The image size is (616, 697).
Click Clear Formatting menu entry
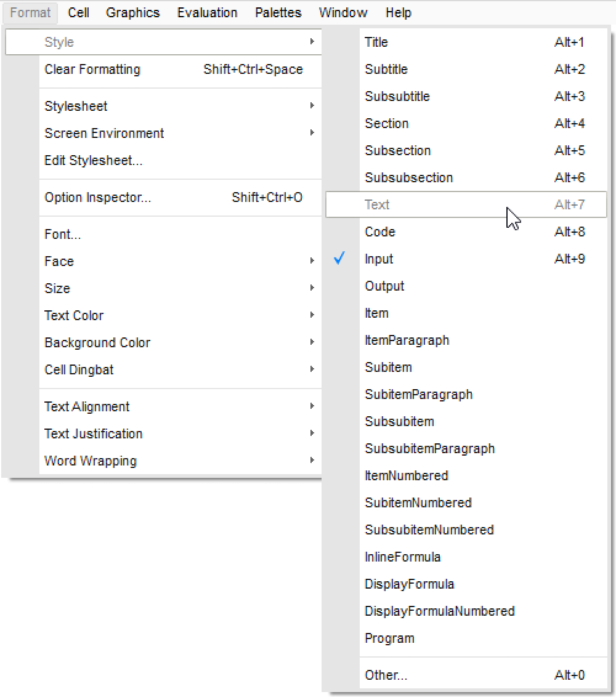click(x=92, y=70)
